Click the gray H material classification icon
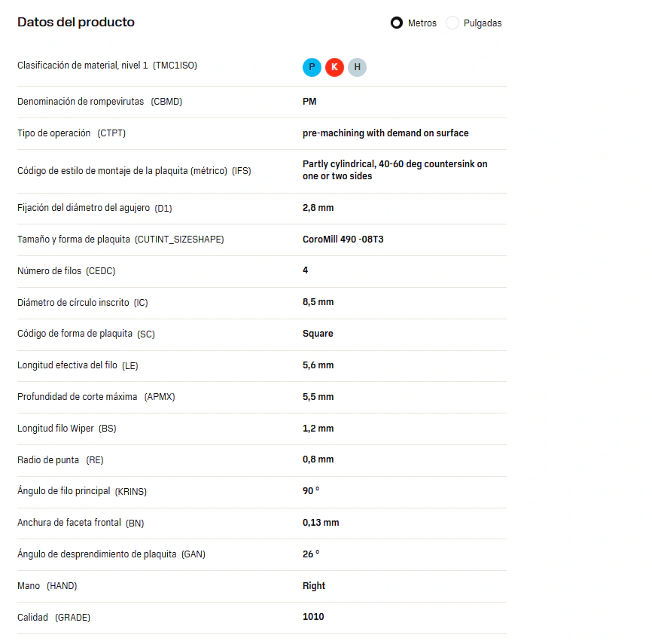This screenshot has width=652, height=644. [357, 67]
